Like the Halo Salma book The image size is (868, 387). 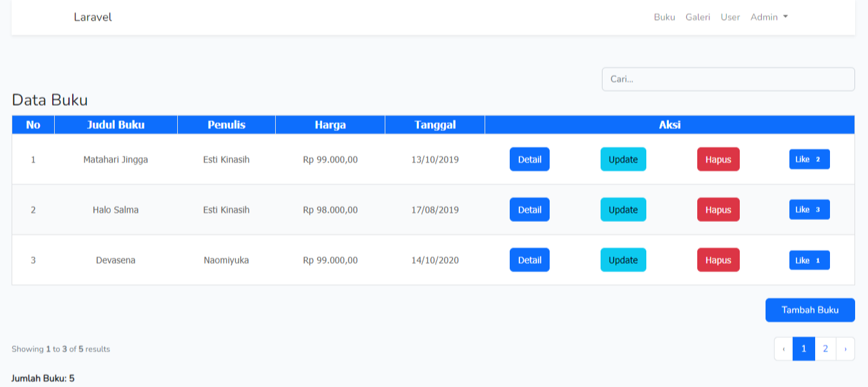(809, 210)
